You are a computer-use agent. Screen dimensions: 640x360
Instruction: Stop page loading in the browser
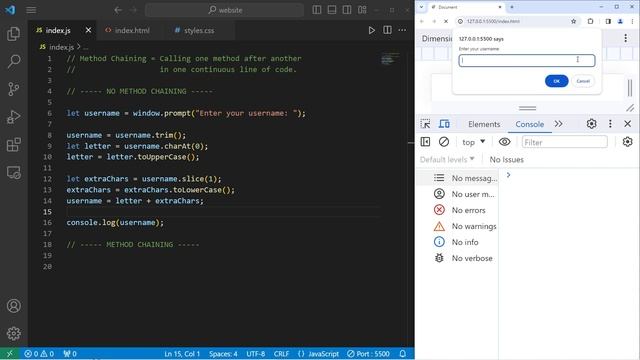(446, 21)
